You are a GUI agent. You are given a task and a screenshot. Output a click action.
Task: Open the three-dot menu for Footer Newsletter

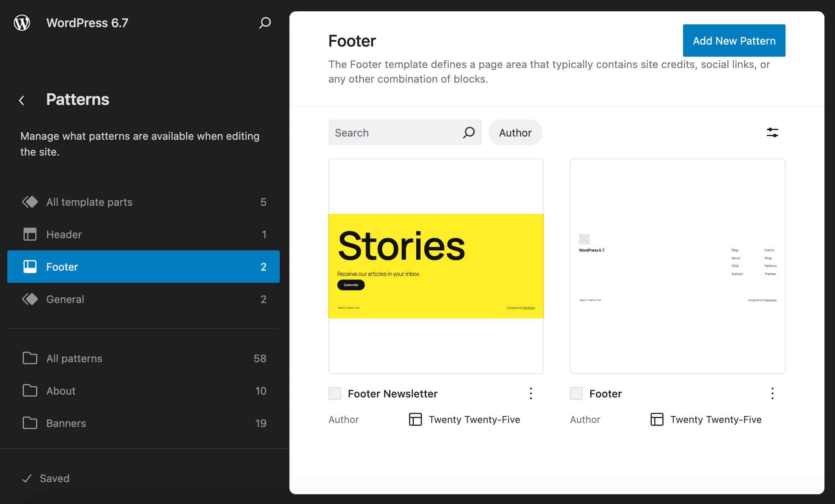[531, 393]
